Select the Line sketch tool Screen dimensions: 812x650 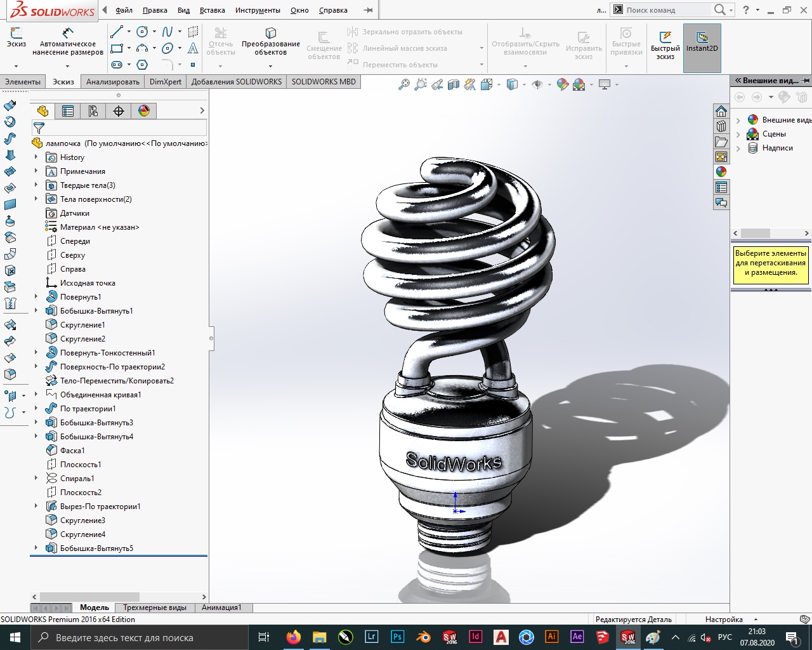[x=117, y=32]
